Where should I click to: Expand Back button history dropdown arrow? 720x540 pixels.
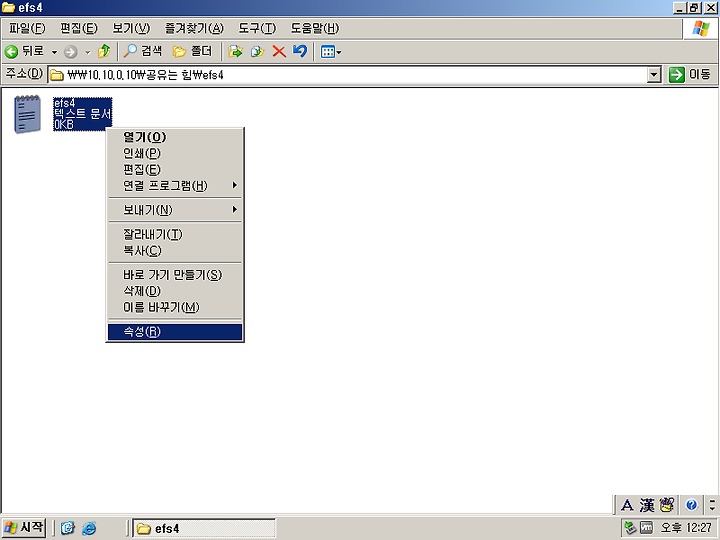54,52
